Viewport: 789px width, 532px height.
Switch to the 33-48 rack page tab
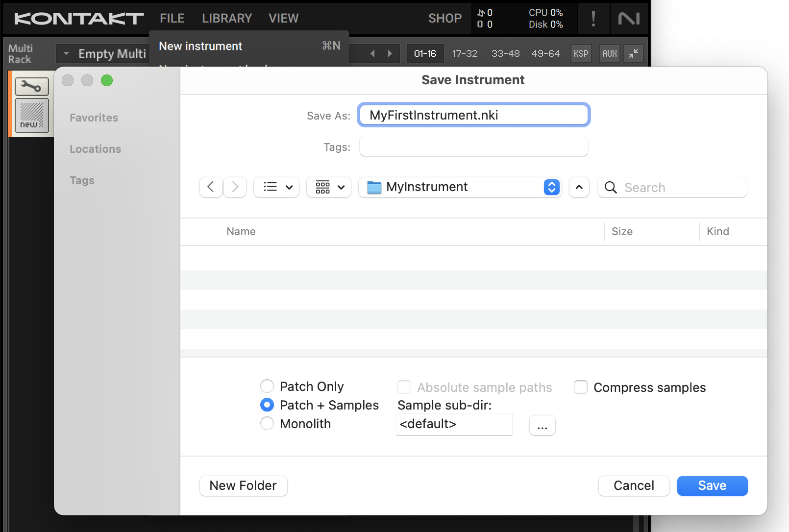click(x=505, y=53)
